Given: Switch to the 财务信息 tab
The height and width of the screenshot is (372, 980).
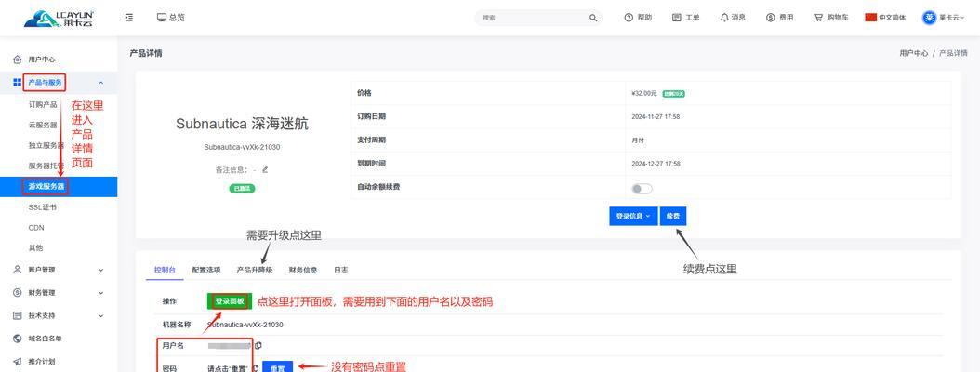Looking at the screenshot, I should (x=303, y=270).
